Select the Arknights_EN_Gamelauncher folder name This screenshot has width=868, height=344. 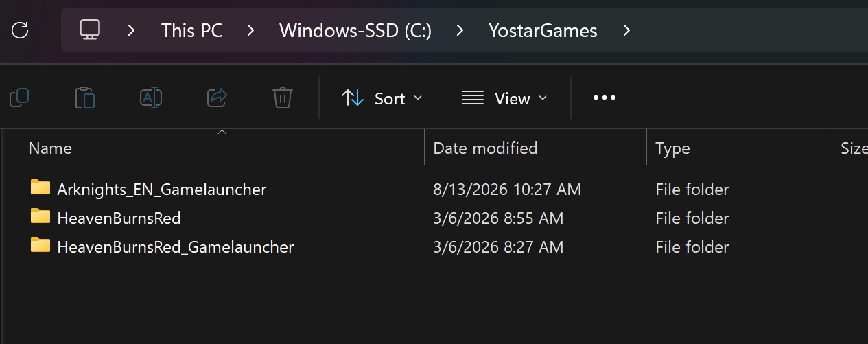pos(162,189)
